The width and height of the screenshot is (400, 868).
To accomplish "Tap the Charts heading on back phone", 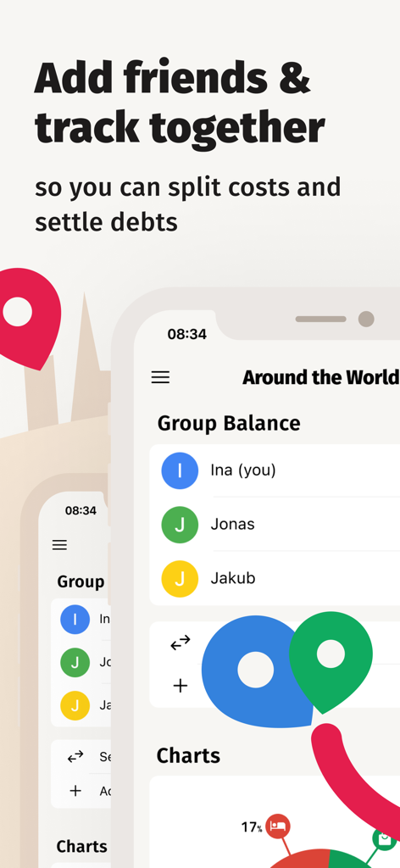I will (82, 847).
